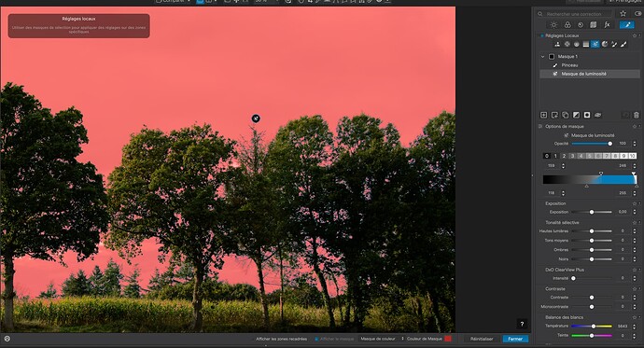The image size is (644, 348).
Task: Open the red Couleur de Masque swatch
Action: tap(448, 339)
